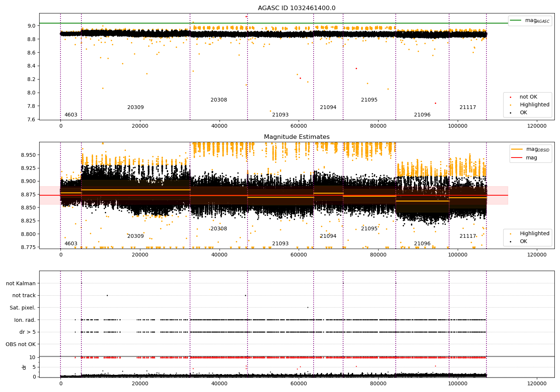Click the title 'AGASC ID 1032461400.0'
Screen dimensions: 560x392
pos(296,8)
